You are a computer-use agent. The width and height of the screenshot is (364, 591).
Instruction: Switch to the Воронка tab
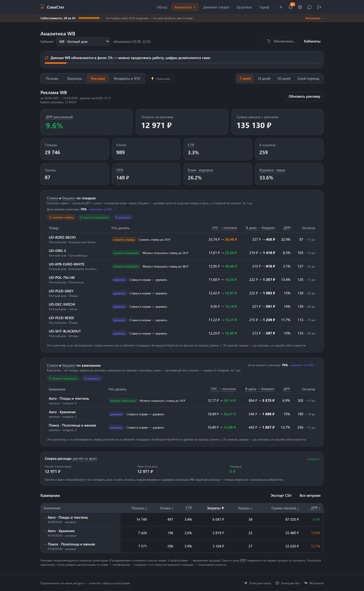tap(75, 79)
